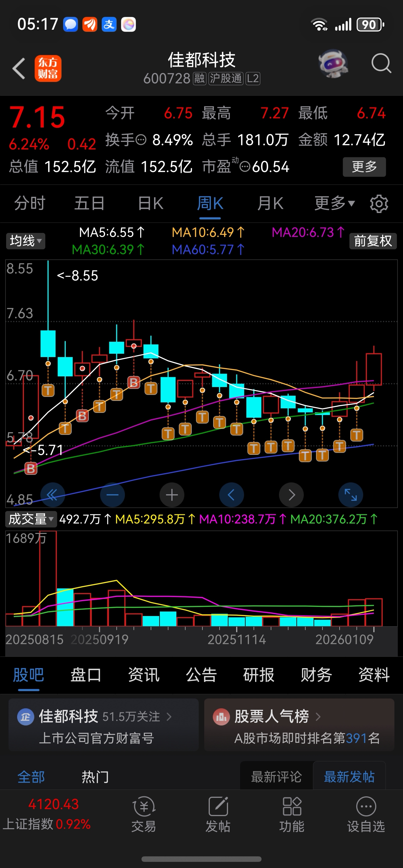Jump to earliest with double-left arrow
The height and width of the screenshot is (868, 403).
coord(53,495)
